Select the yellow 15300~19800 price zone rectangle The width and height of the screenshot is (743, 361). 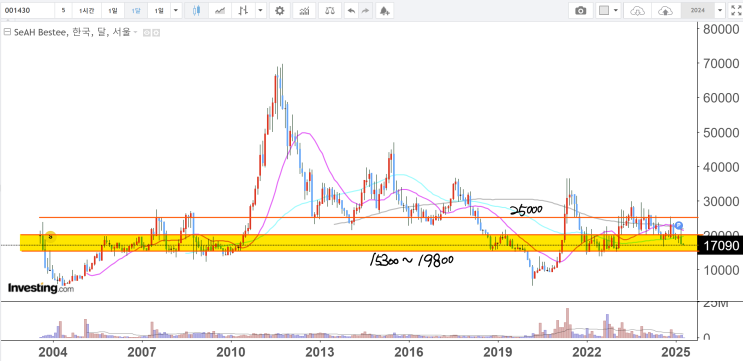pyautogui.click(x=359, y=243)
